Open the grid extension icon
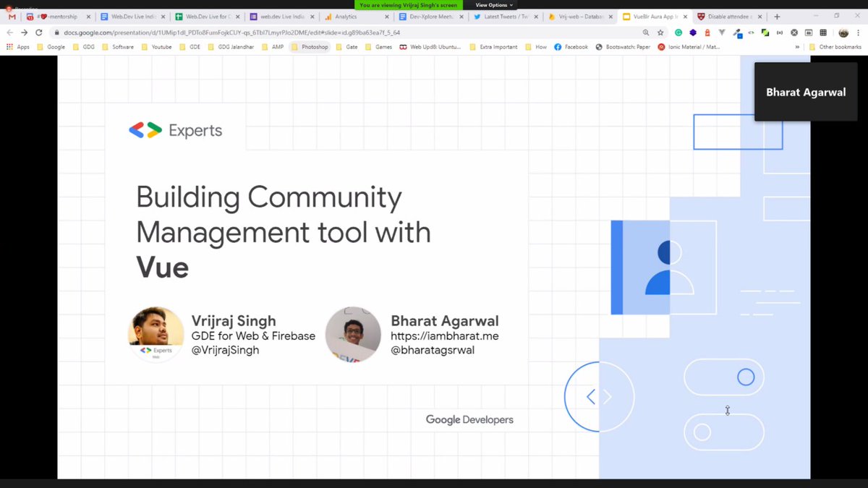868x488 pixels. click(x=823, y=33)
